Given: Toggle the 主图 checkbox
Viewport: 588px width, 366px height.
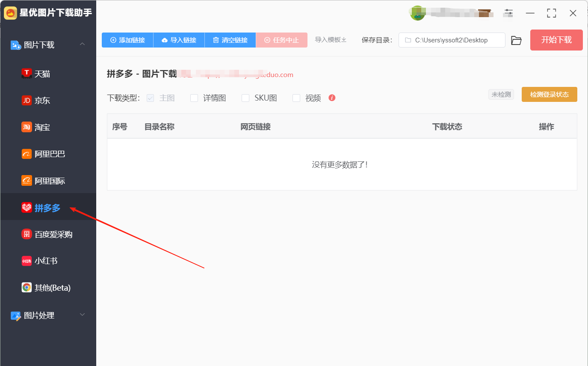Looking at the screenshot, I should coord(150,98).
